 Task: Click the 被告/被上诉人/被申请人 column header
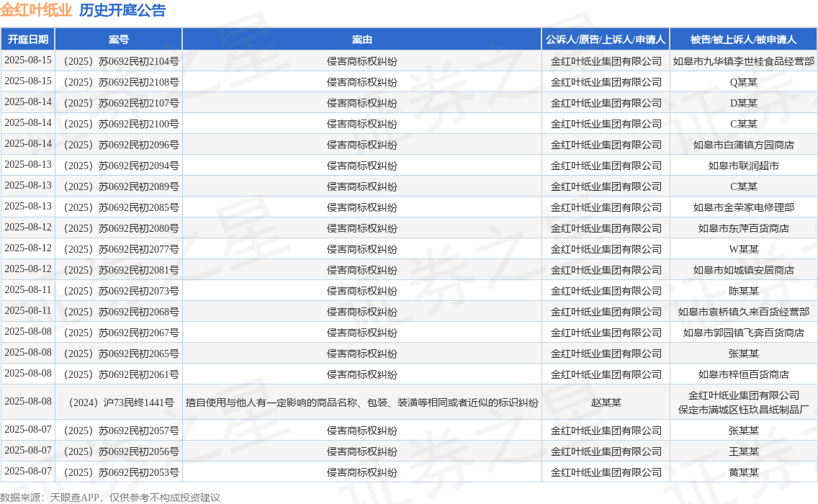pyautogui.click(x=743, y=40)
